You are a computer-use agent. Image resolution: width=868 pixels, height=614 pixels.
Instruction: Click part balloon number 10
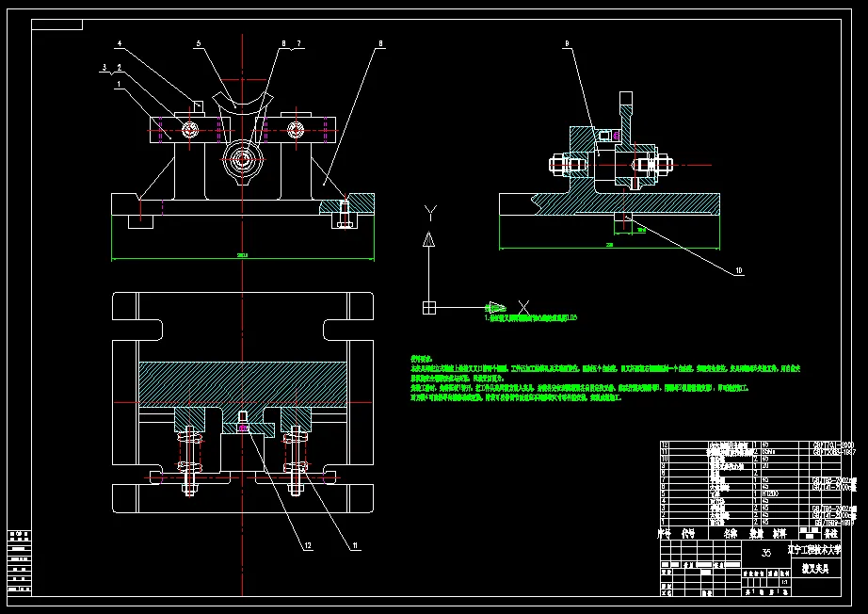coord(739,270)
